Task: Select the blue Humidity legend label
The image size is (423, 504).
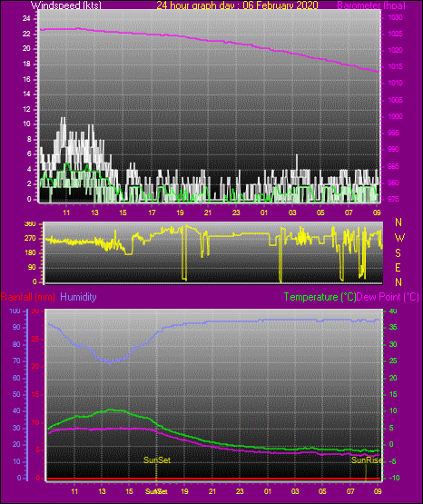Action: tap(78, 297)
